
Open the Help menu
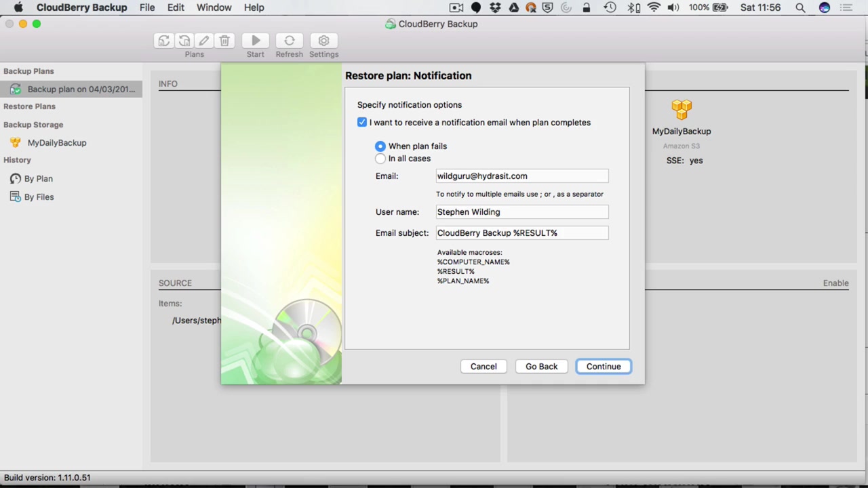[254, 7]
